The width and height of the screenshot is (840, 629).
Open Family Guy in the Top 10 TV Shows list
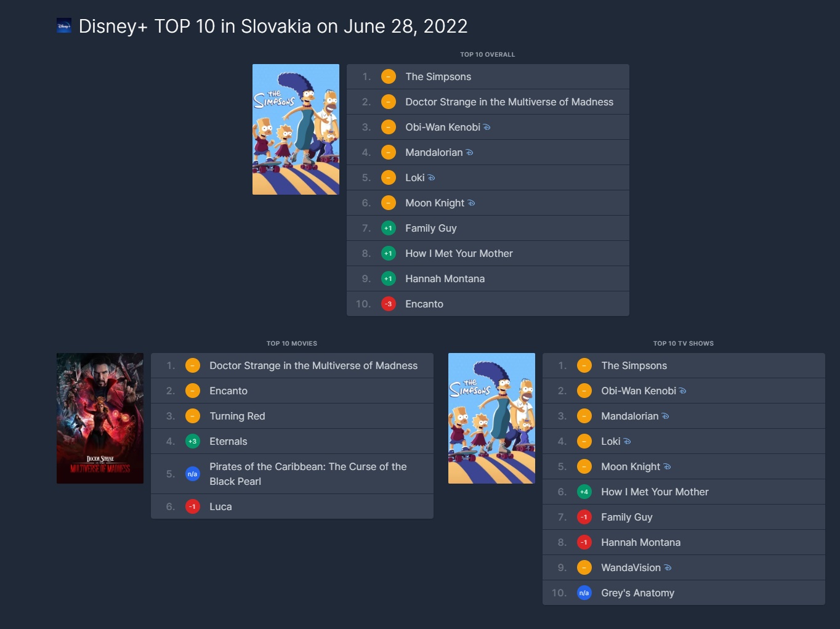pos(627,517)
